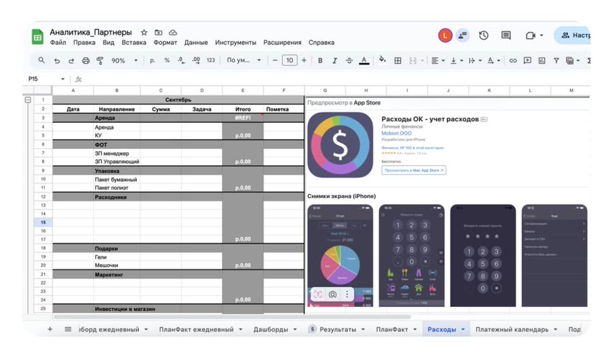Insert a comment from toolbar
The height and width of the screenshot is (364, 613).
527,61
